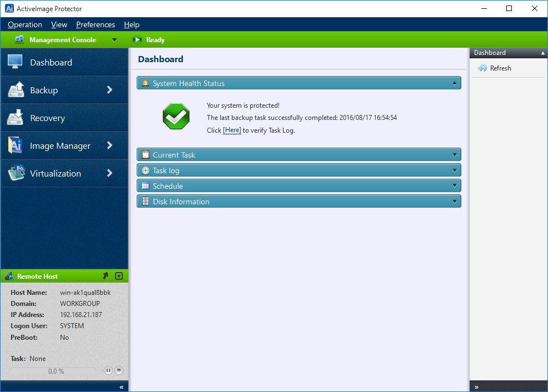Click the [Here] link to verify Task Log
Screen dimensions: 548x392
point(232,130)
